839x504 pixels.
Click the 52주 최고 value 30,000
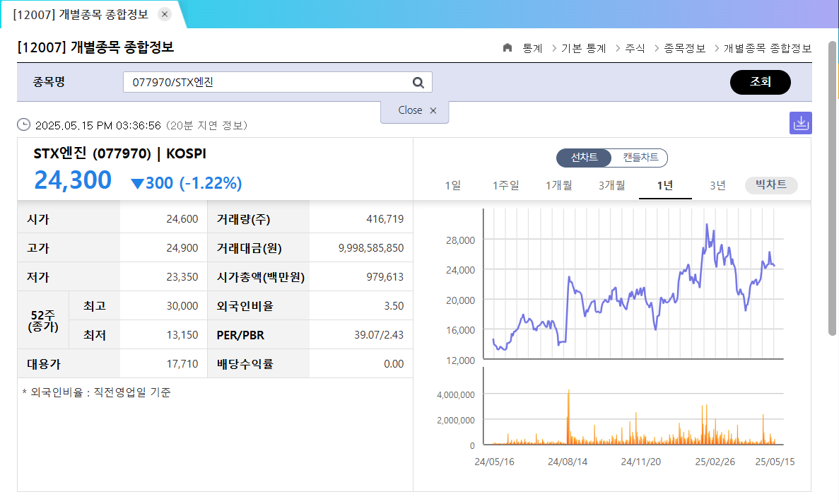coord(182,305)
